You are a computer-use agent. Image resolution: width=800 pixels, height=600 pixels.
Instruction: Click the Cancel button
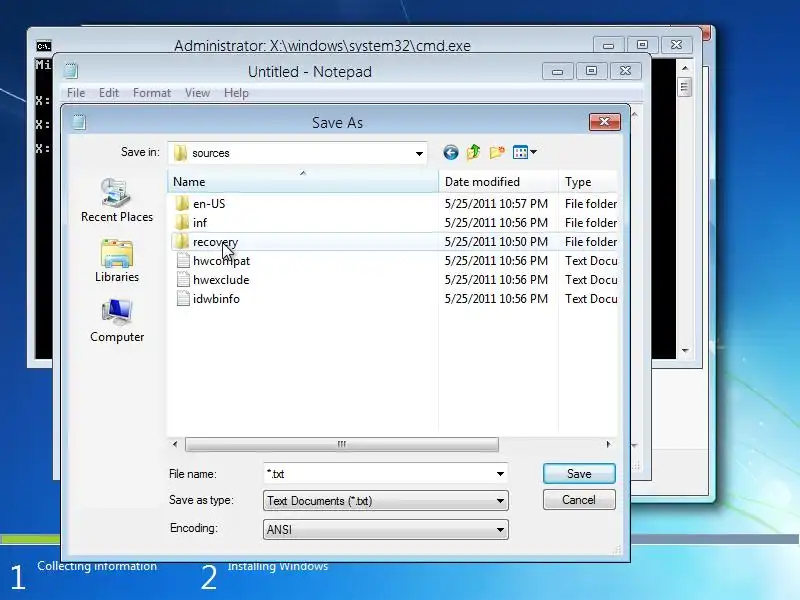click(x=579, y=499)
